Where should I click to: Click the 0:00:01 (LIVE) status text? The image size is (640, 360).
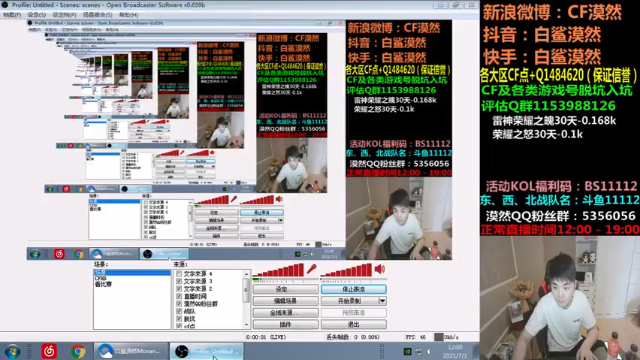(x=266, y=337)
